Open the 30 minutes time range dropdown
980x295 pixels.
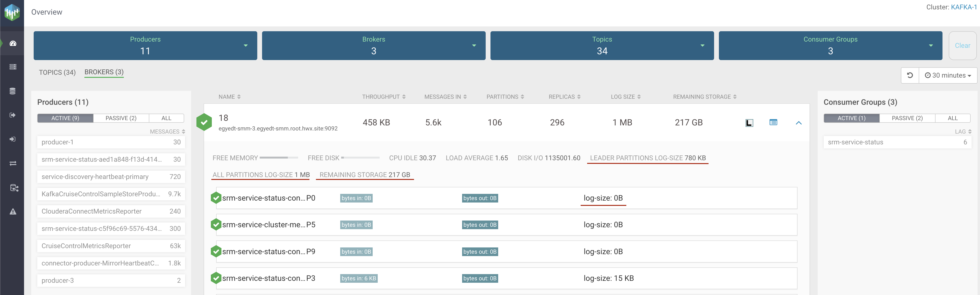click(x=948, y=75)
